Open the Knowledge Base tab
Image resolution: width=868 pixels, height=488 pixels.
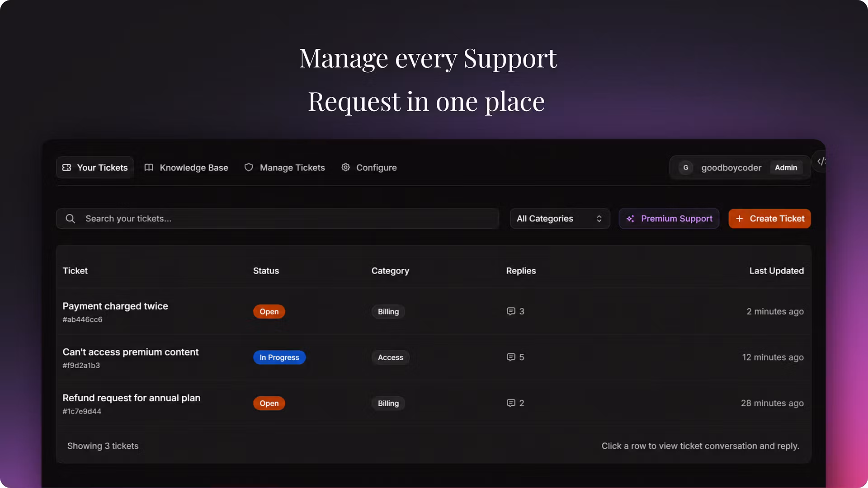click(x=186, y=168)
